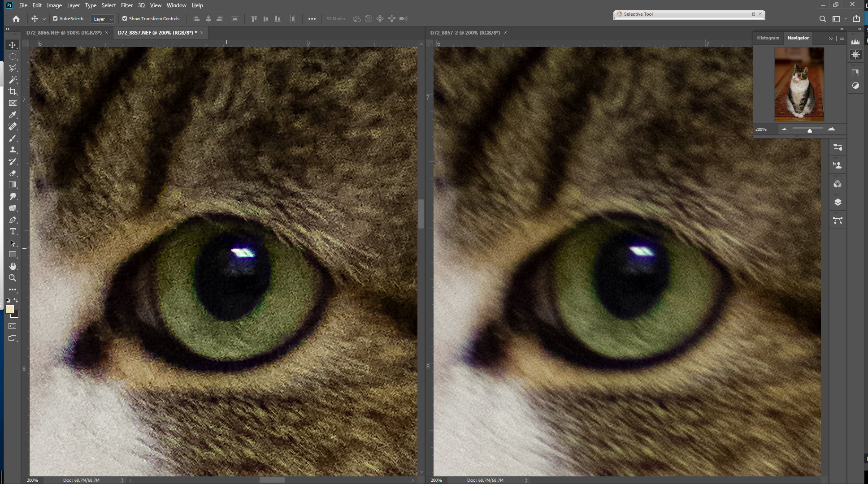Select the Sponge tool
This screenshot has height=484, width=868.
(13, 208)
